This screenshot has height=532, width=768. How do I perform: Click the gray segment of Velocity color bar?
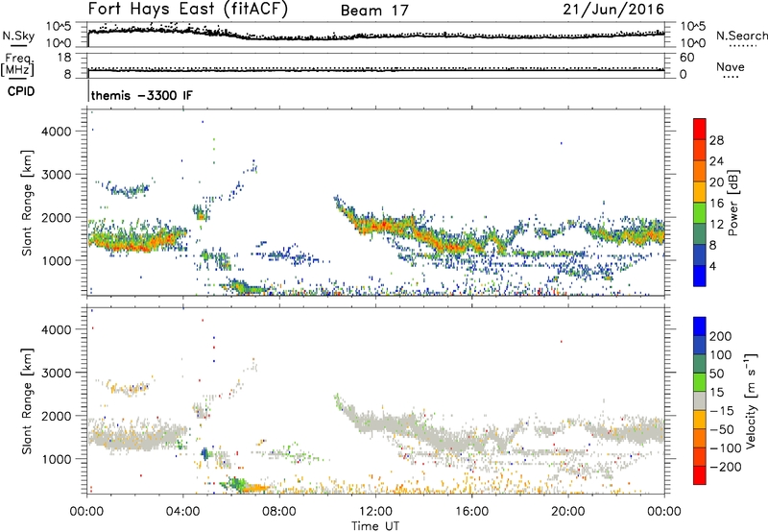click(700, 401)
